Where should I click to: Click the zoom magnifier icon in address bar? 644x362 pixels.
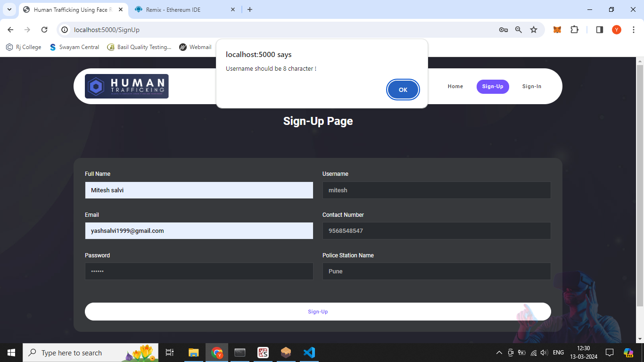(519, 30)
